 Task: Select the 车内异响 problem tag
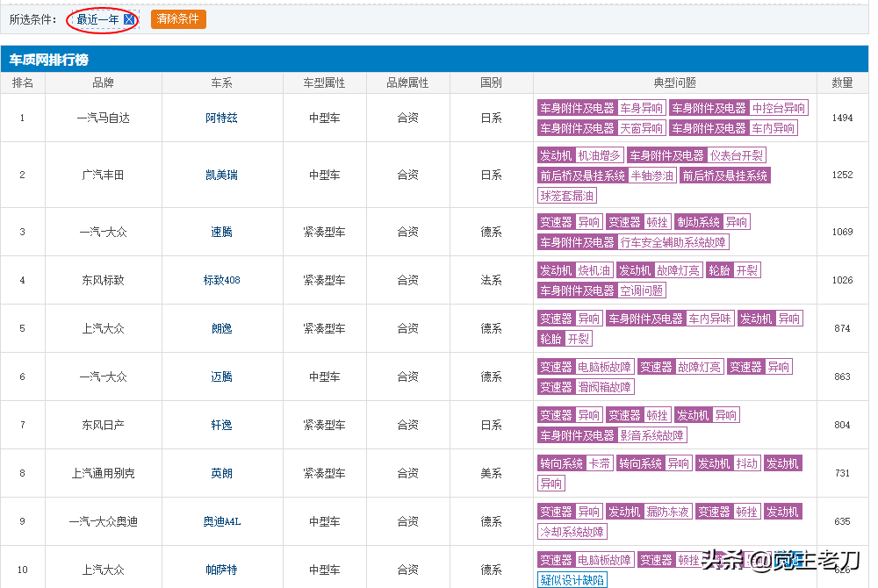(773, 128)
